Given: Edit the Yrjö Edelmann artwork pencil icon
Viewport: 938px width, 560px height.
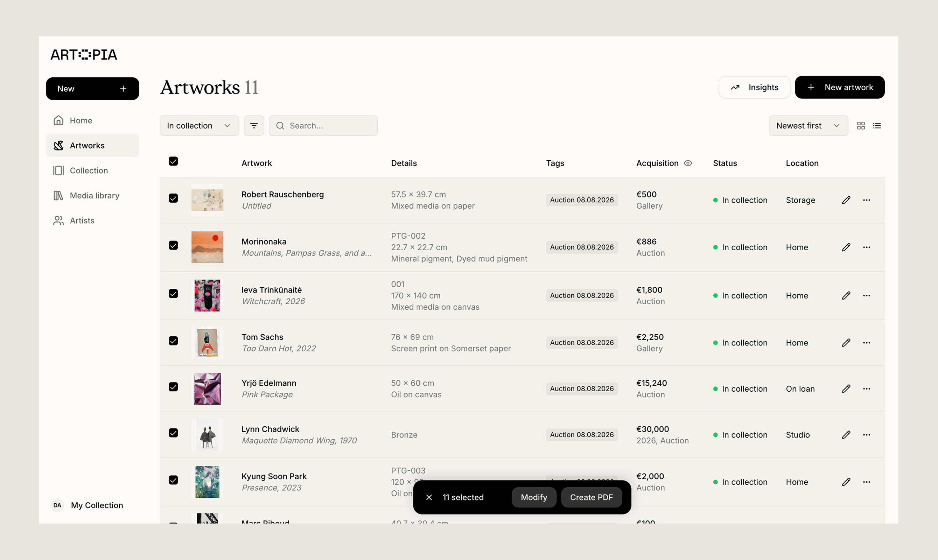Looking at the screenshot, I should pos(846,389).
